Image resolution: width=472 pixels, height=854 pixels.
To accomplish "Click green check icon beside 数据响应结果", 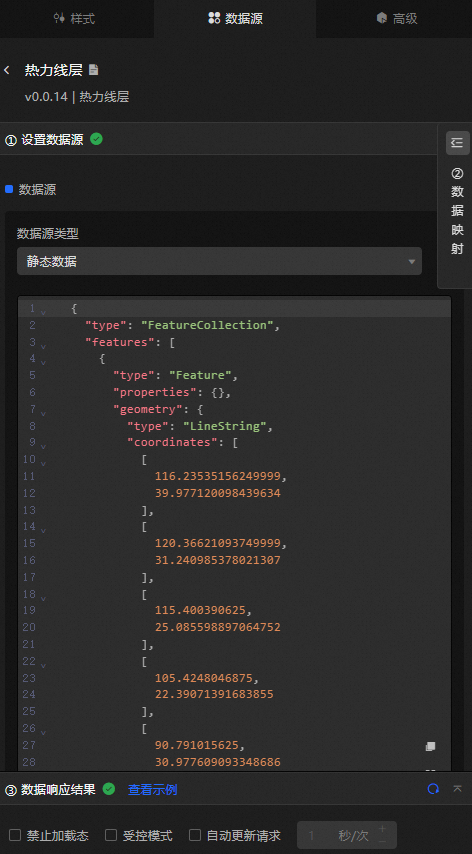I will tap(109, 789).
